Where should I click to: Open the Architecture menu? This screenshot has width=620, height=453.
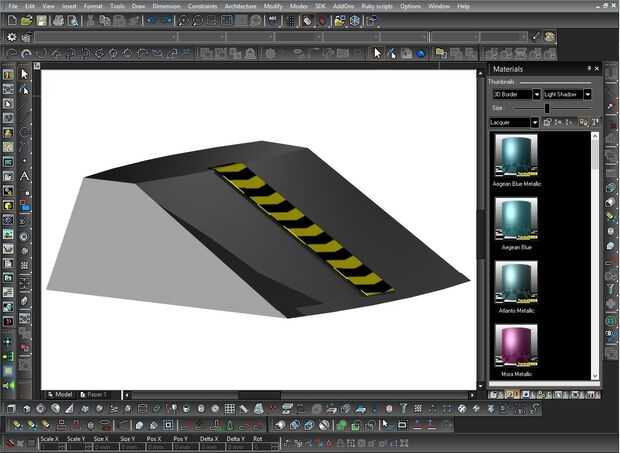(240, 6)
